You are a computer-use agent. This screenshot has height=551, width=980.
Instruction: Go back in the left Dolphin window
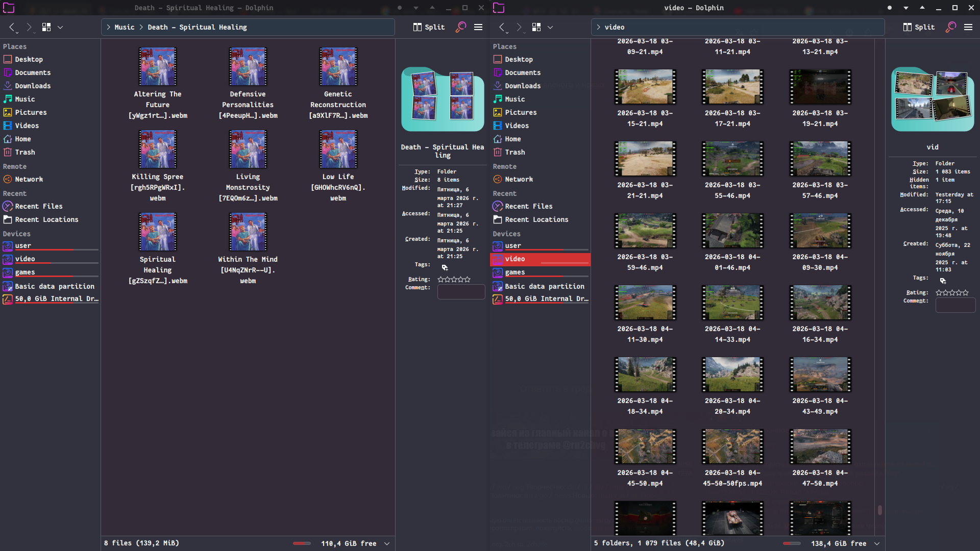pyautogui.click(x=12, y=27)
